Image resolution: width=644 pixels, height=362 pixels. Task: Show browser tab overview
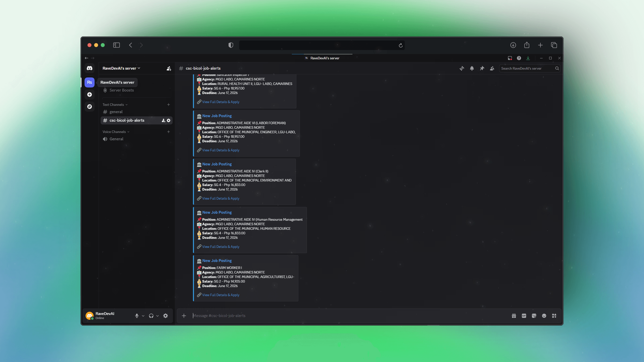[x=554, y=45]
